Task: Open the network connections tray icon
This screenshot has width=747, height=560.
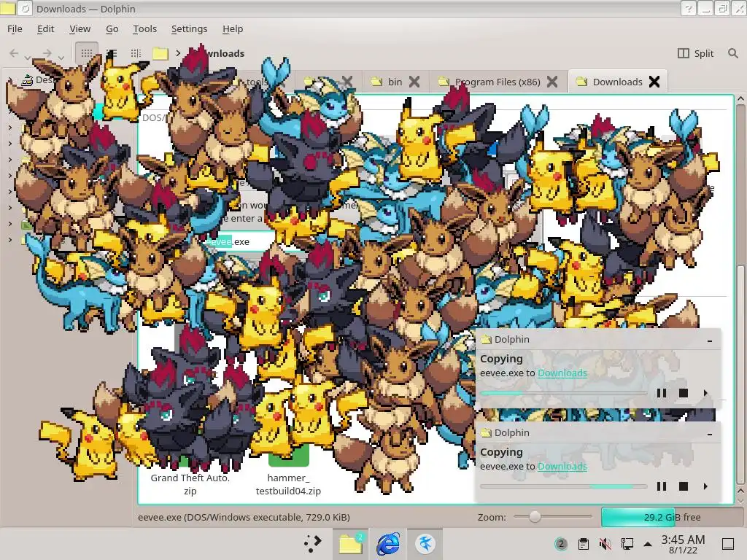Action: coord(627,544)
